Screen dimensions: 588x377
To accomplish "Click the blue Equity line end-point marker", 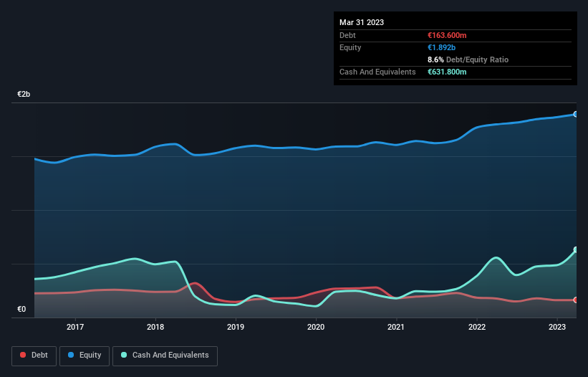I will click(575, 114).
